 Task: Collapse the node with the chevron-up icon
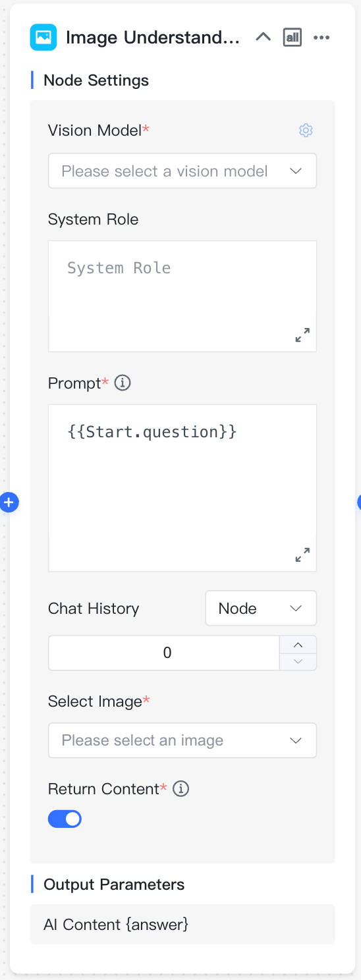coord(263,37)
